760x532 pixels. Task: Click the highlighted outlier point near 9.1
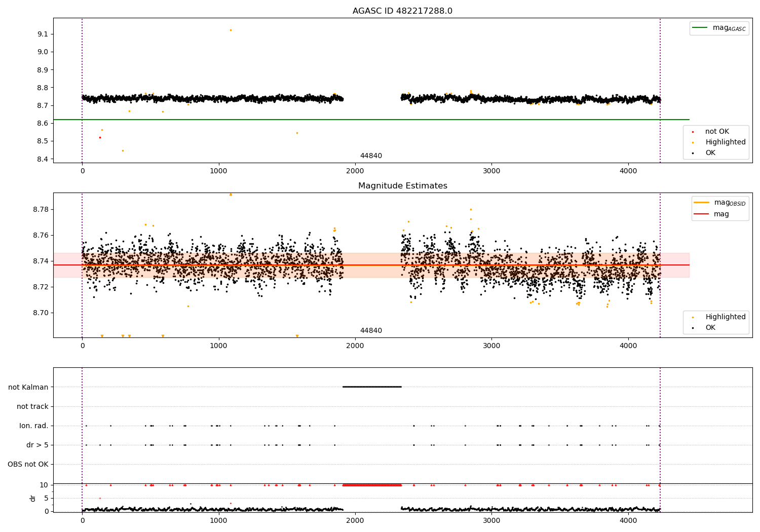tap(231, 30)
